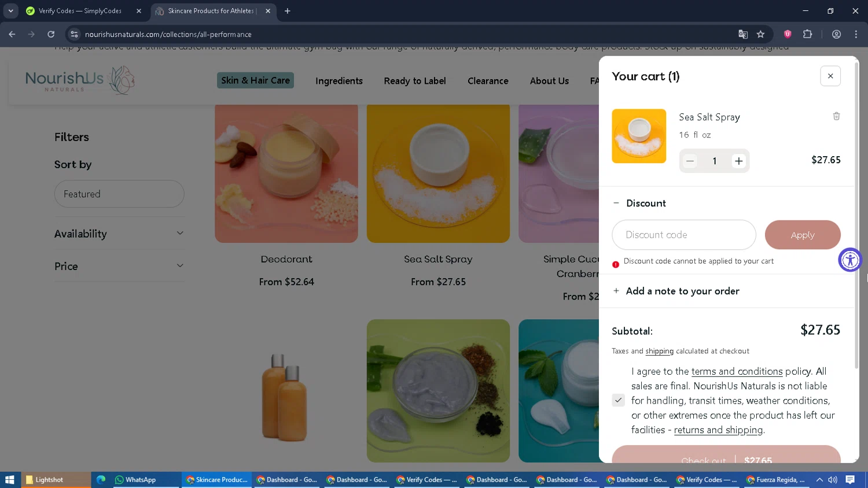The height and width of the screenshot is (488, 868).
Task: Reload the current page
Action: (x=51, y=34)
